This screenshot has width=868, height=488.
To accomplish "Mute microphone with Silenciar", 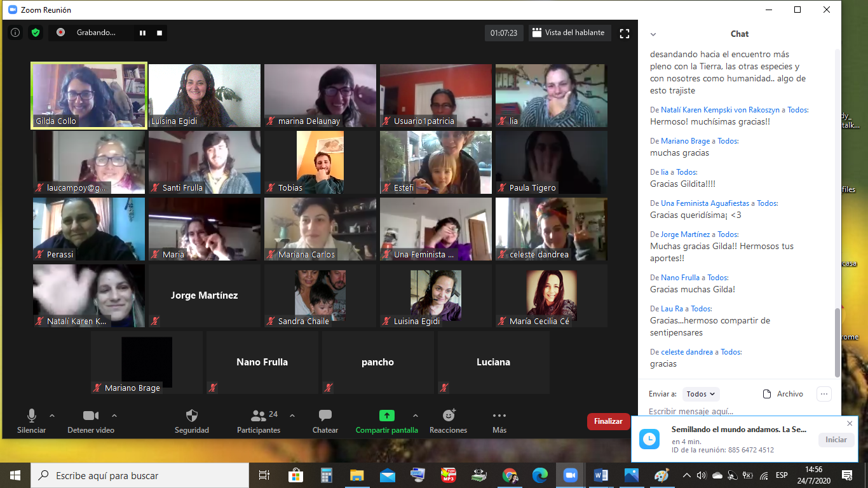I will 32,421.
